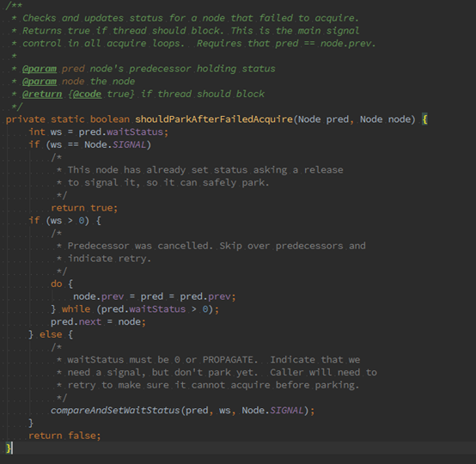Click the 'do {' keyword line
The width and height of the screenshot is (476, 464).
62,284
